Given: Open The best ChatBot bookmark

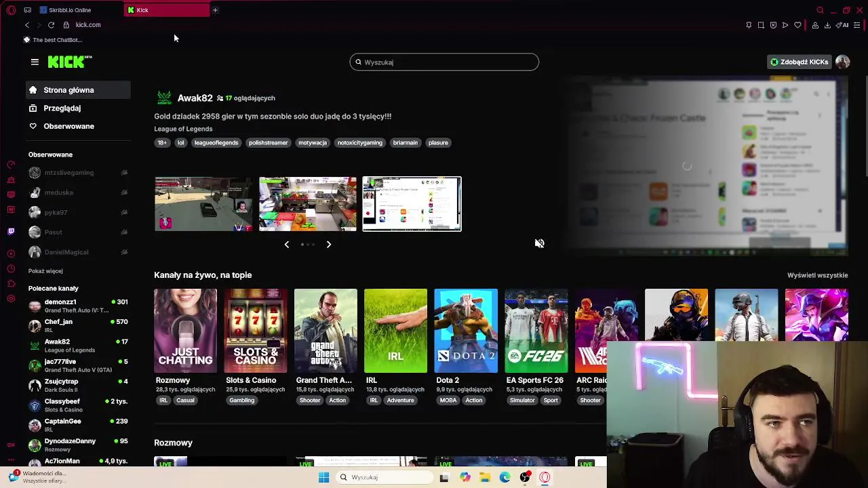Looking at the screenshot, I should point(53,40).
